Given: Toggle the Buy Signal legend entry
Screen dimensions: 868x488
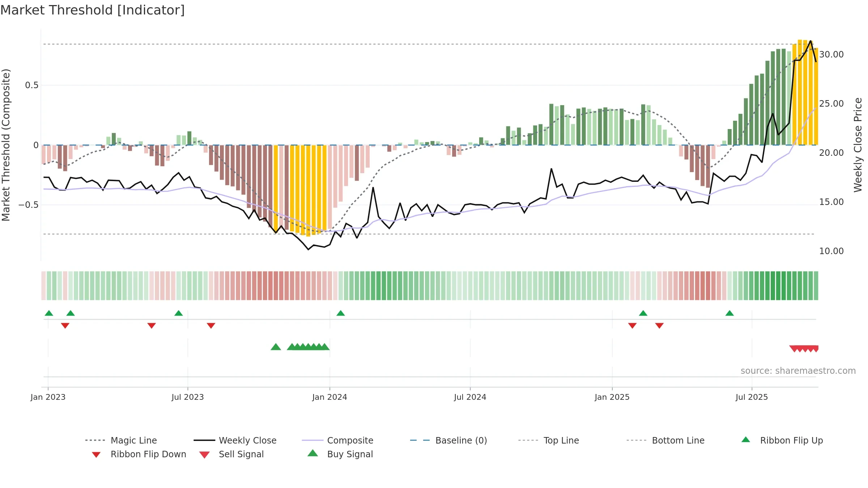Looking at the screenshot, I should pos(340,454).
